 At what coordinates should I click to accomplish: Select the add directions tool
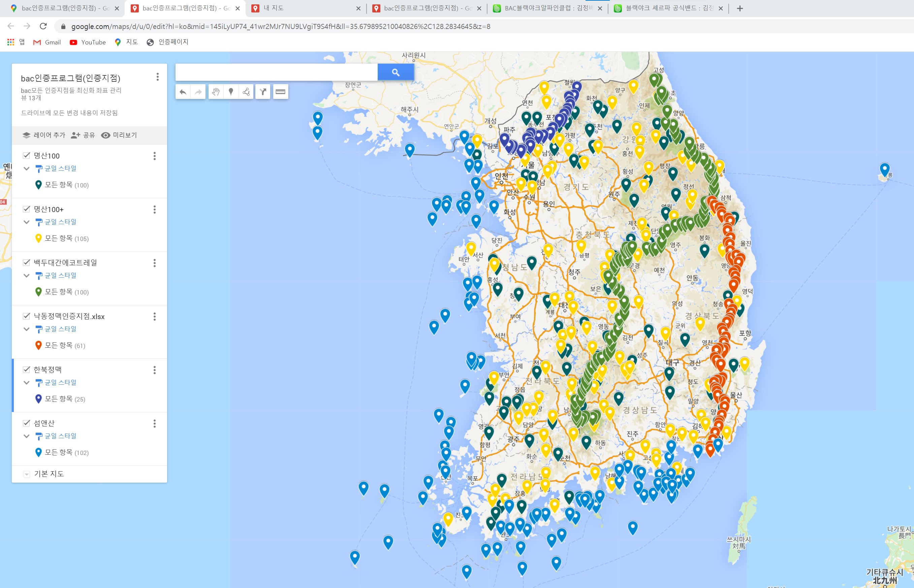(x=263, y=92)
